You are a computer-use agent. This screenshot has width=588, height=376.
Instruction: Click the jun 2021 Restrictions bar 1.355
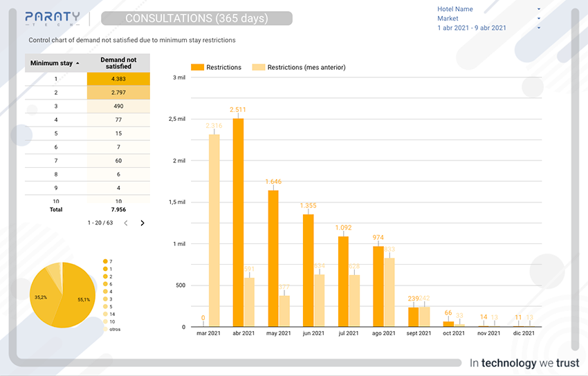point(309,270)
